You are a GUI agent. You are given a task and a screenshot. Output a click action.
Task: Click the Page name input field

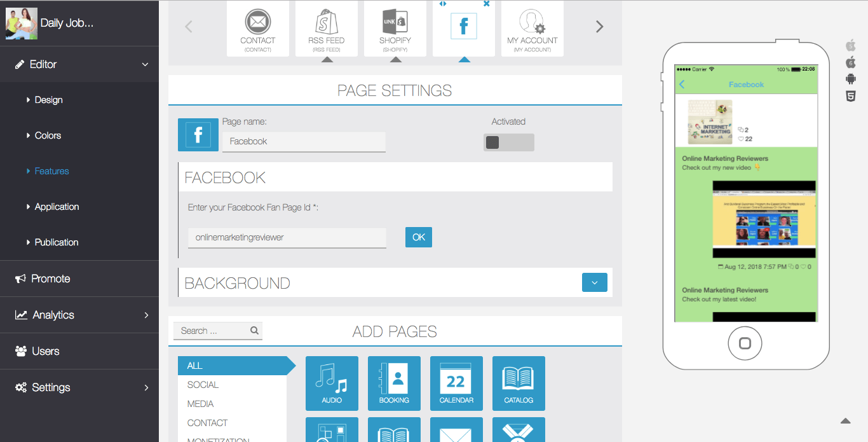coord(304,141)
